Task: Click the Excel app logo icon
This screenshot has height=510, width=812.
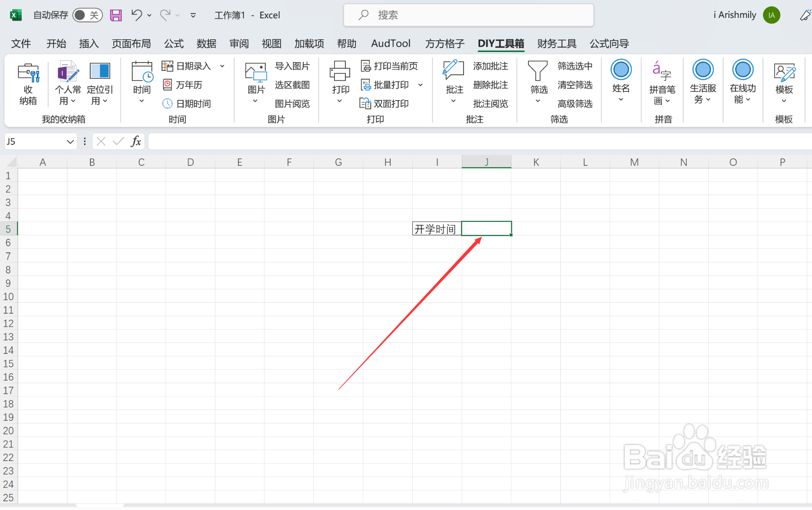Action: tap(16, 15)
